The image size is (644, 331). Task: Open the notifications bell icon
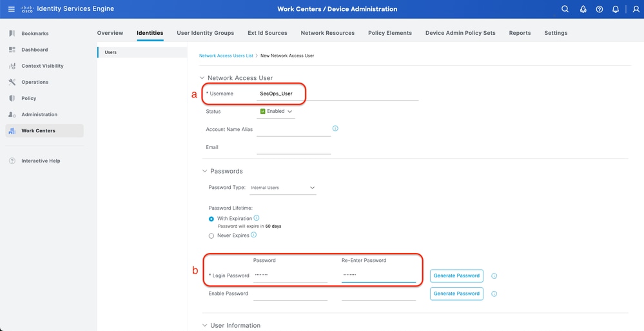pos(615,9)
